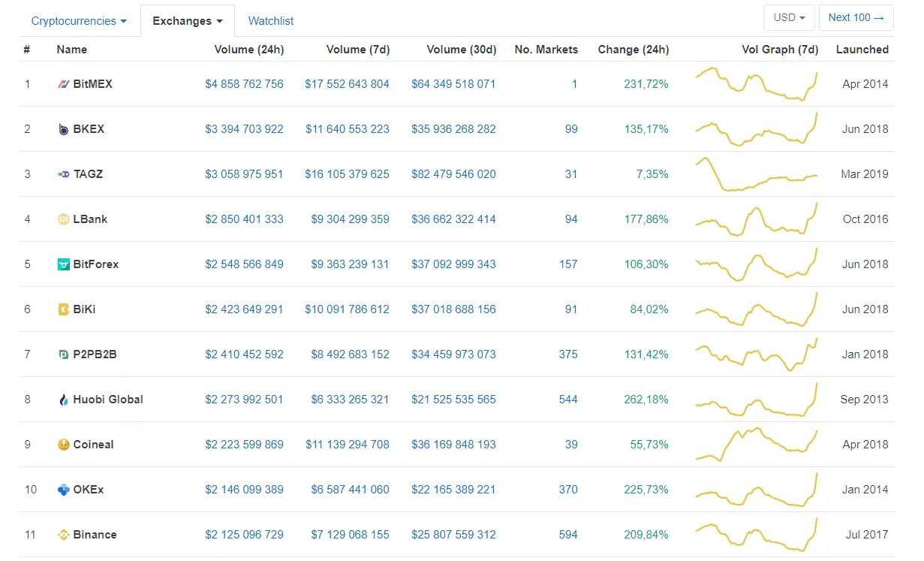Click Binance launch date Jul 2017
The height and width of the screenshot is (561, 924).
coord(867,535)
